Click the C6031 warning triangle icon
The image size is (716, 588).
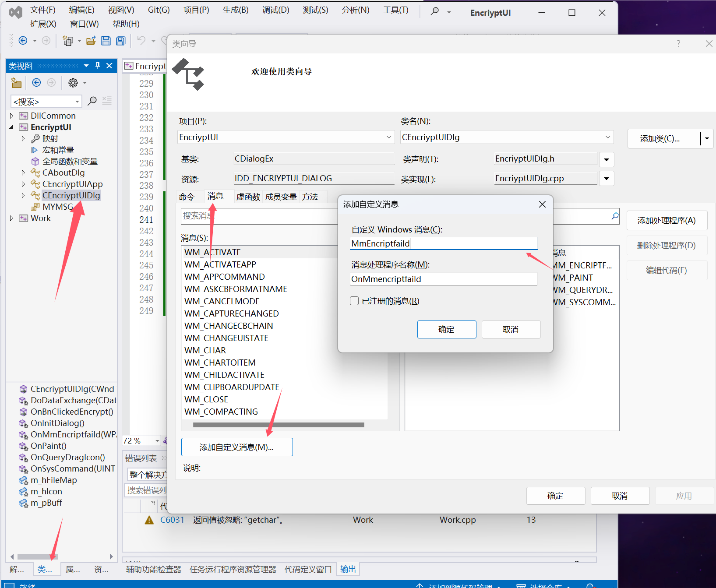tap(149, 520)
